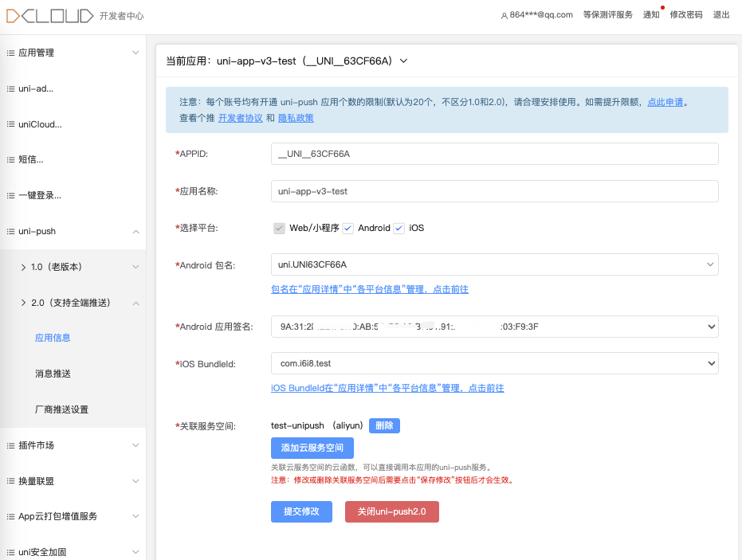Open the 点此申请 link
The image size is (742, 560).
[665, 102]
